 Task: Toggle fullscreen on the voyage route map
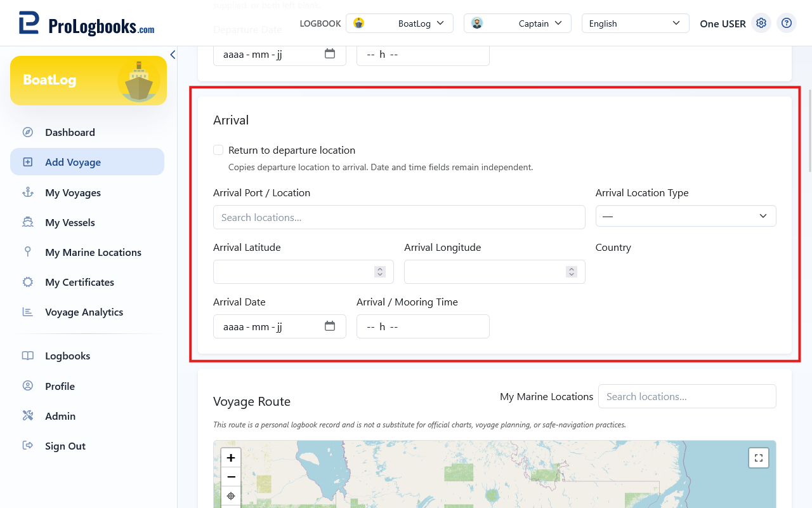coord(759,458)
